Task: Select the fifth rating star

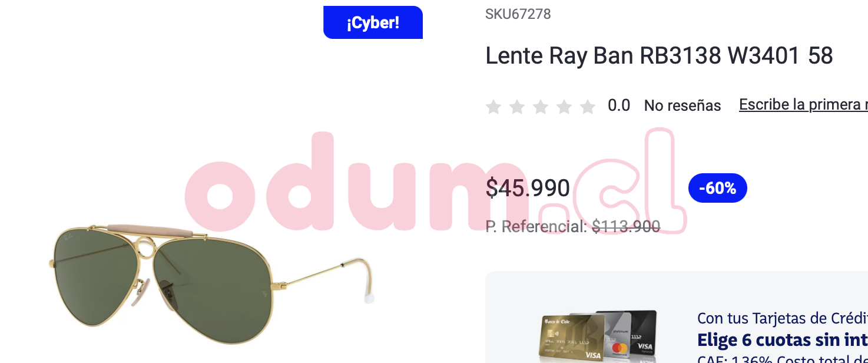Action: click(588, 107)
